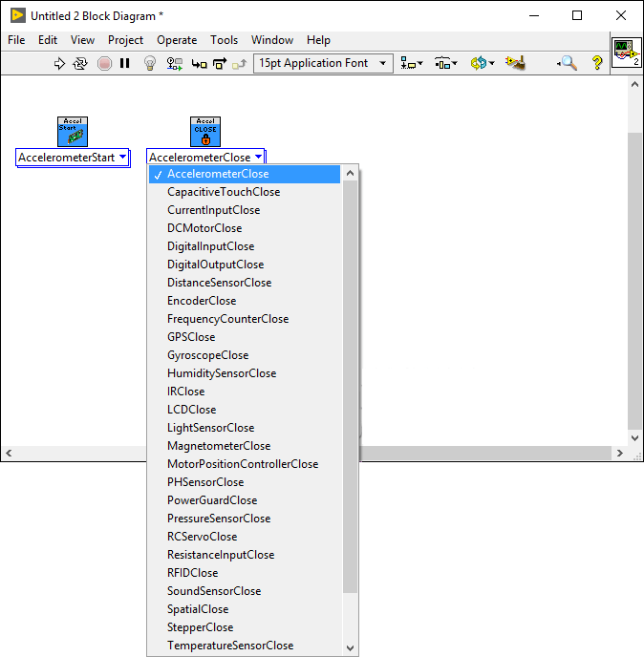Open the Distribute Objects dropdown
Screen dimensions: 644x657
pyautogui.click(x=445, y=63)
